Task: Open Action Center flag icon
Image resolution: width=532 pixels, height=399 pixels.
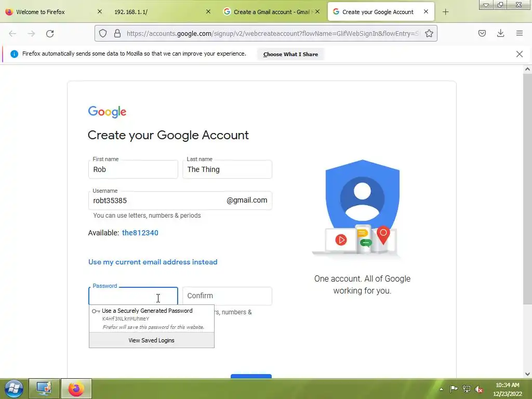Action: pyautogui.click(x=454, y=389)
